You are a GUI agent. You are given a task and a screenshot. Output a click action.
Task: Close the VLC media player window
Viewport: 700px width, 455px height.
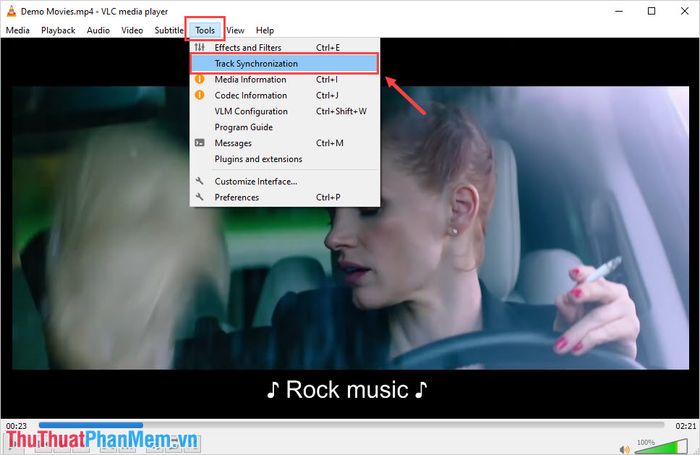click(684, 11)
